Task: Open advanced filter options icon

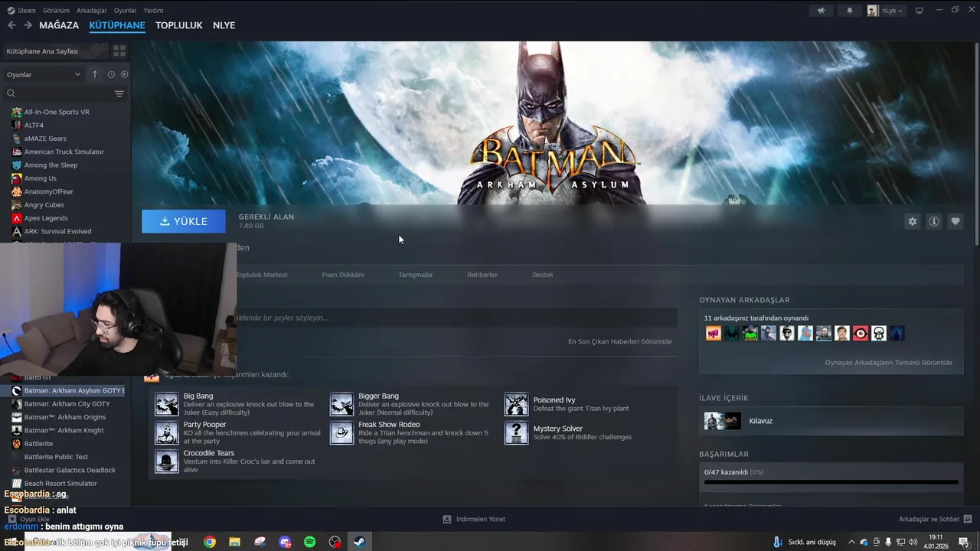Action: click(119, 93)
